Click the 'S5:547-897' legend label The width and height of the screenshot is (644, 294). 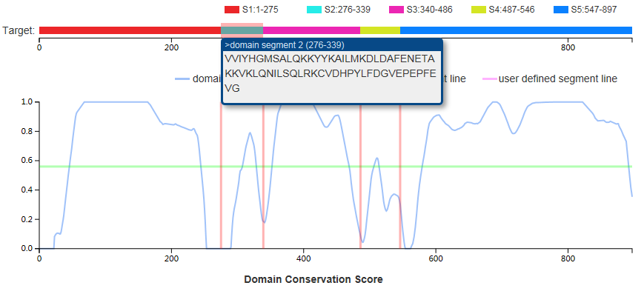point(594,10)
